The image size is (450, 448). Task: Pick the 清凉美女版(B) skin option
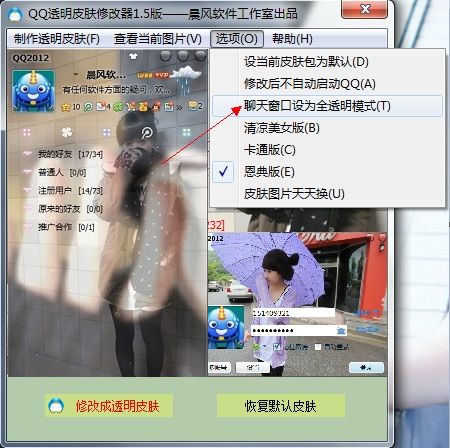[327, 128]
